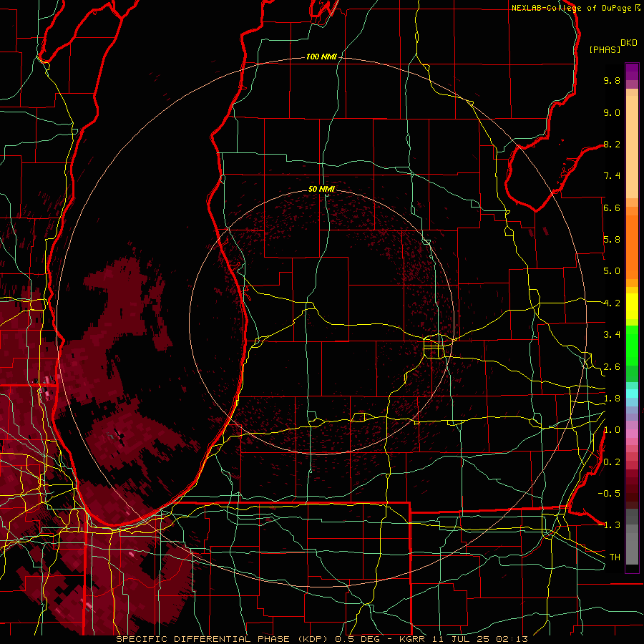This screenshot has width=644, height=644.
Task: Select the "[PHAS]" label above the color scale
Action: pos(605,50)
